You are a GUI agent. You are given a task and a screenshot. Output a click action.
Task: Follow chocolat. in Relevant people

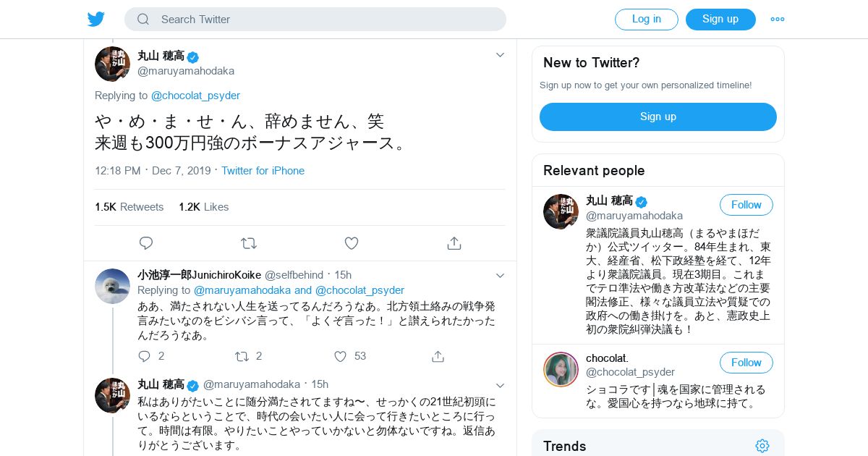pyautogui.click(x=746, y=363)
